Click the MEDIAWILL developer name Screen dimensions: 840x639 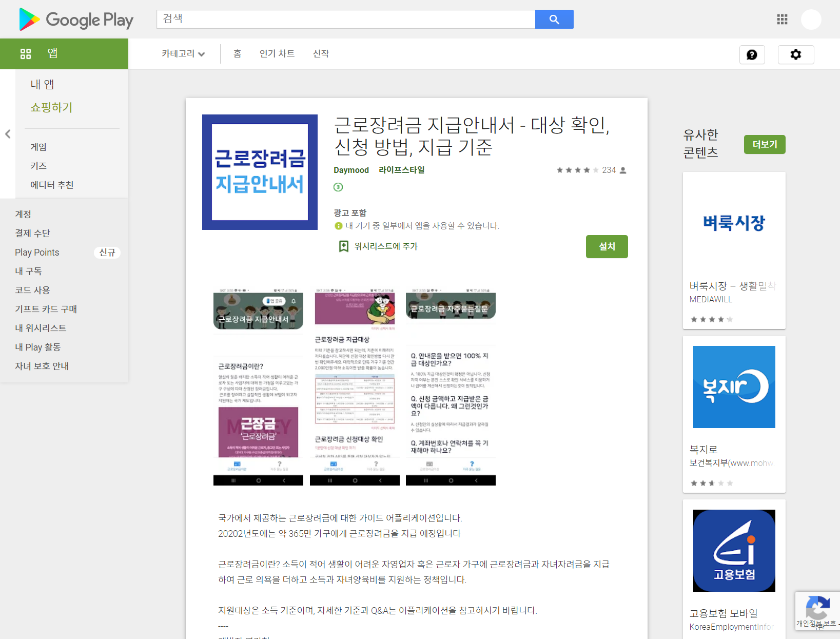pos(711,300)
